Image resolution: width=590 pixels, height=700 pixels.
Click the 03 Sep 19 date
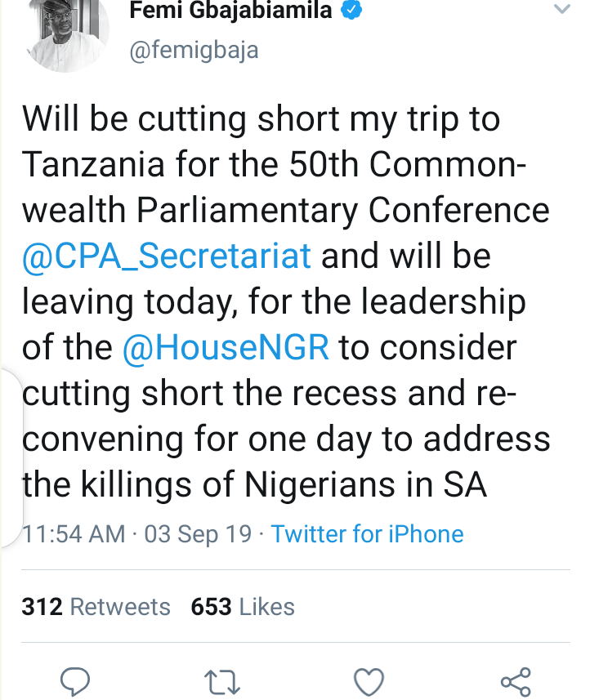[x=198, y=534]
